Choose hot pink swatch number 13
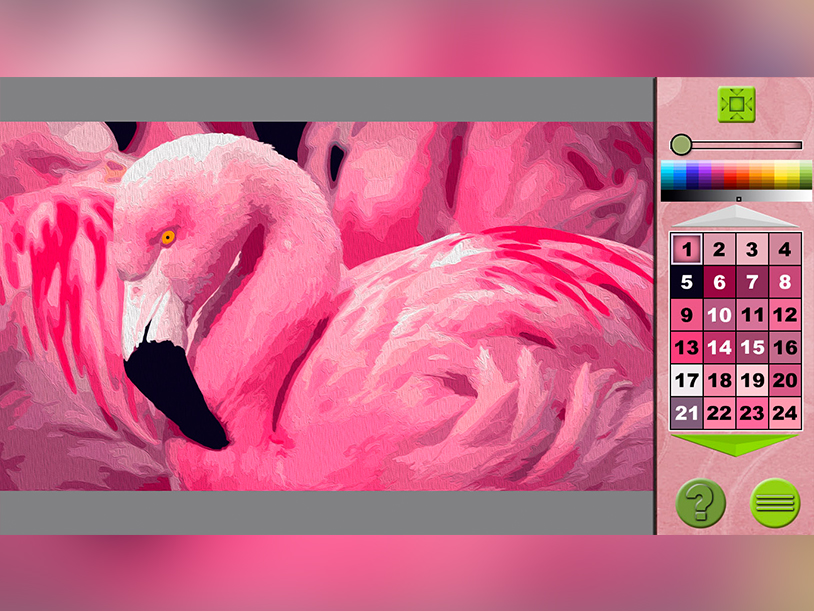This screenshot has height=611, width=814. [686, 347]
